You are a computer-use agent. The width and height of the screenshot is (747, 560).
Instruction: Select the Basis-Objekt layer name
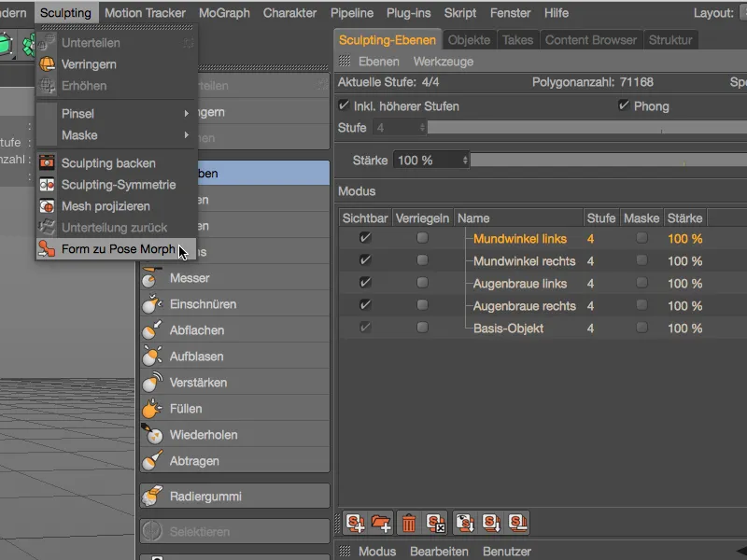508,329
